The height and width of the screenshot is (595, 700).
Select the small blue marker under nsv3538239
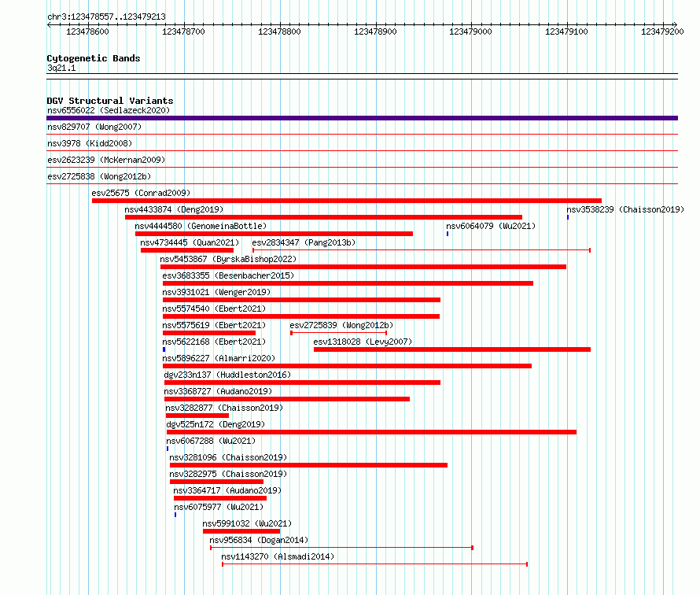pos(568,217)
